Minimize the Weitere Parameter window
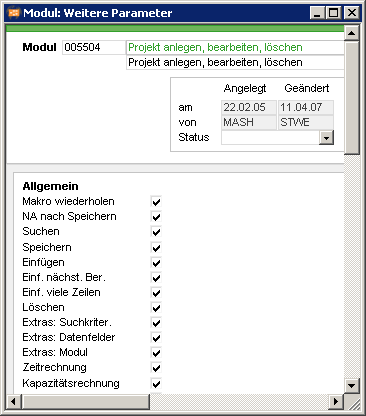This screenshot has height=416, width=366. (x=317, y=13)
